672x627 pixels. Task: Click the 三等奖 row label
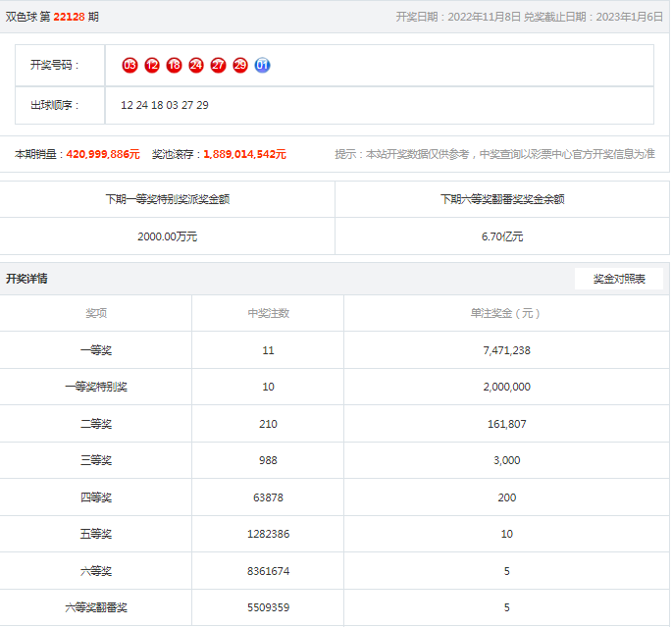tap(96, 461)
